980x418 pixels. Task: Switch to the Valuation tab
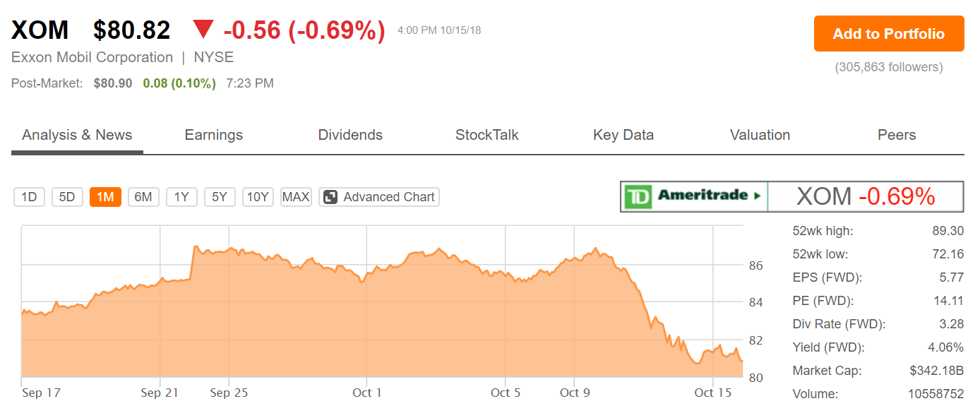coord(760,135)
